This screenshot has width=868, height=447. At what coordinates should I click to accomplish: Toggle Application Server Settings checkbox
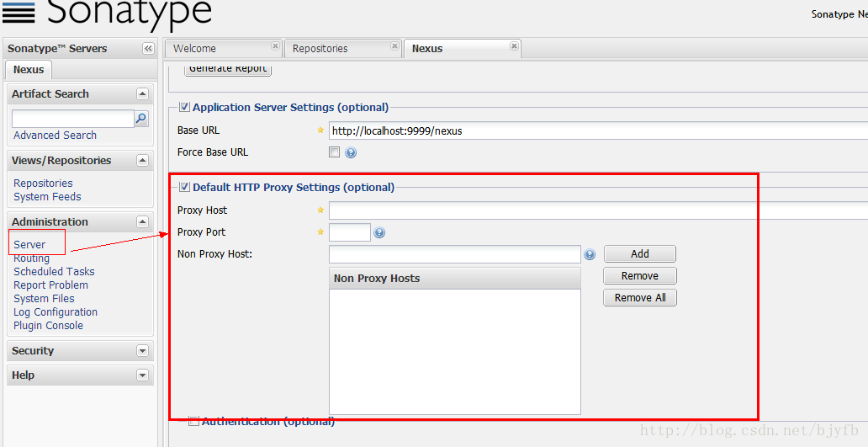(x=184, y=107)
